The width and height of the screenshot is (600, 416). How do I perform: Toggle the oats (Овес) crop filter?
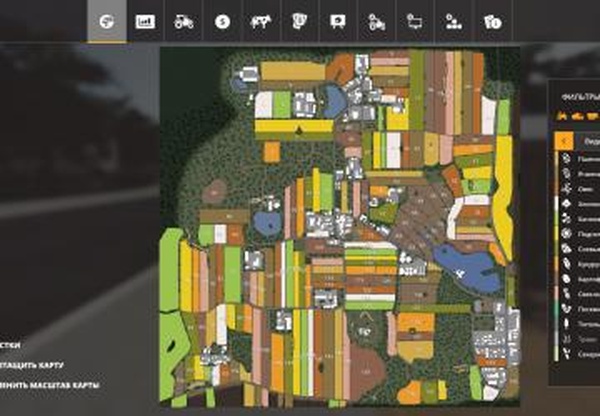click(x=579, y=189)
